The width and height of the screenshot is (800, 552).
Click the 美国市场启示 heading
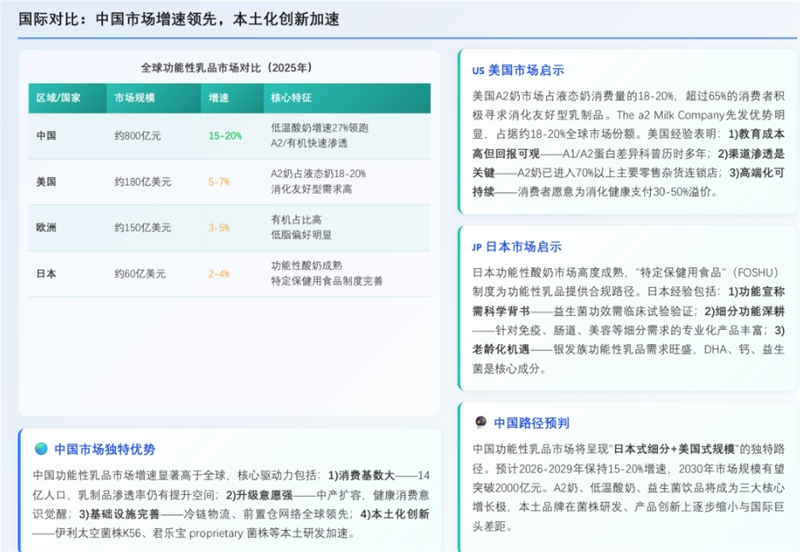[526, 70]
